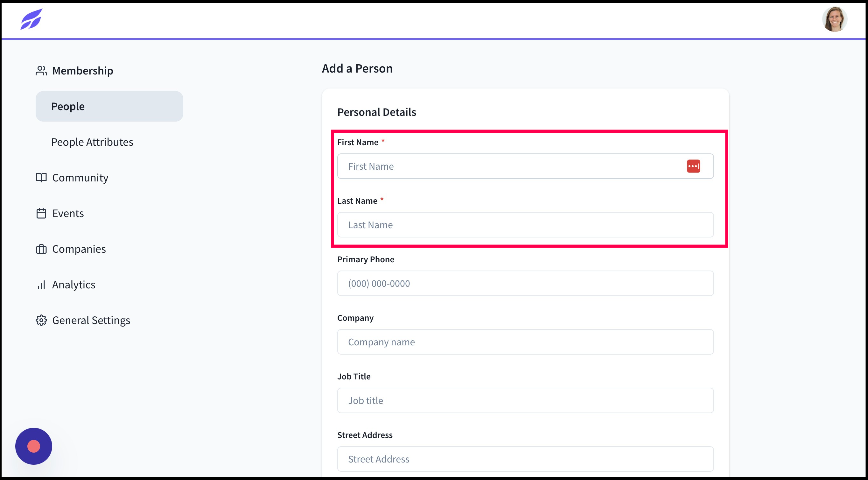868x480 pixels.
Task: Go to the Community section
Action: coord(80,178)
